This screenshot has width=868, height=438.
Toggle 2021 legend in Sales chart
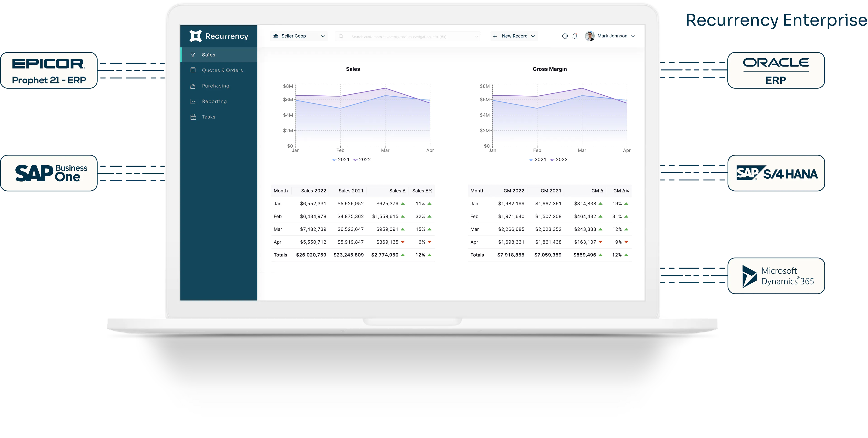pos(341,159)
